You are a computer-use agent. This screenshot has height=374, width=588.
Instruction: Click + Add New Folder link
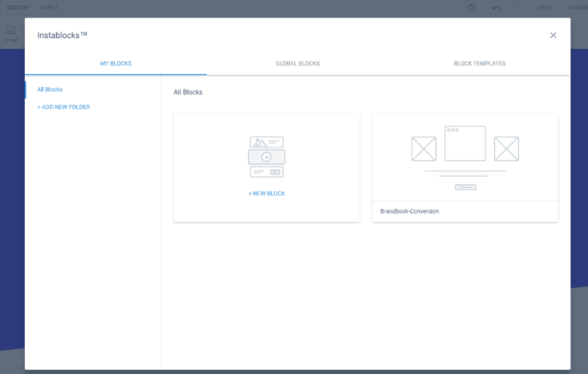tap(64, 107)
